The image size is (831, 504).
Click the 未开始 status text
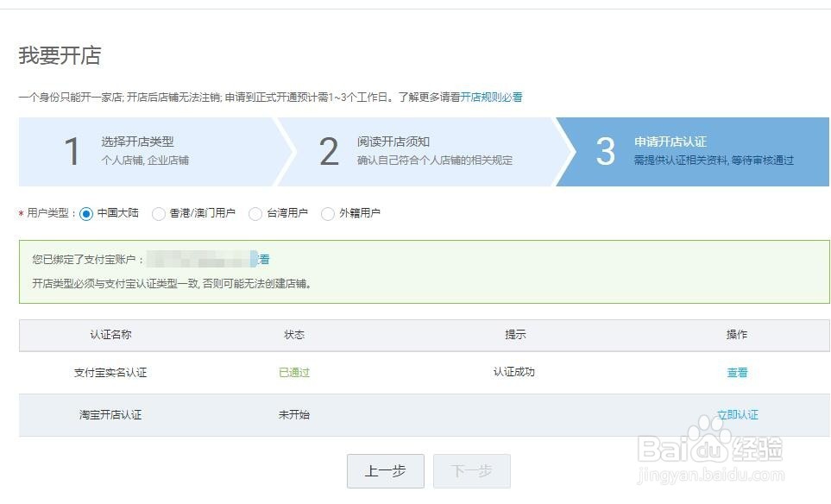pos(294,414)
